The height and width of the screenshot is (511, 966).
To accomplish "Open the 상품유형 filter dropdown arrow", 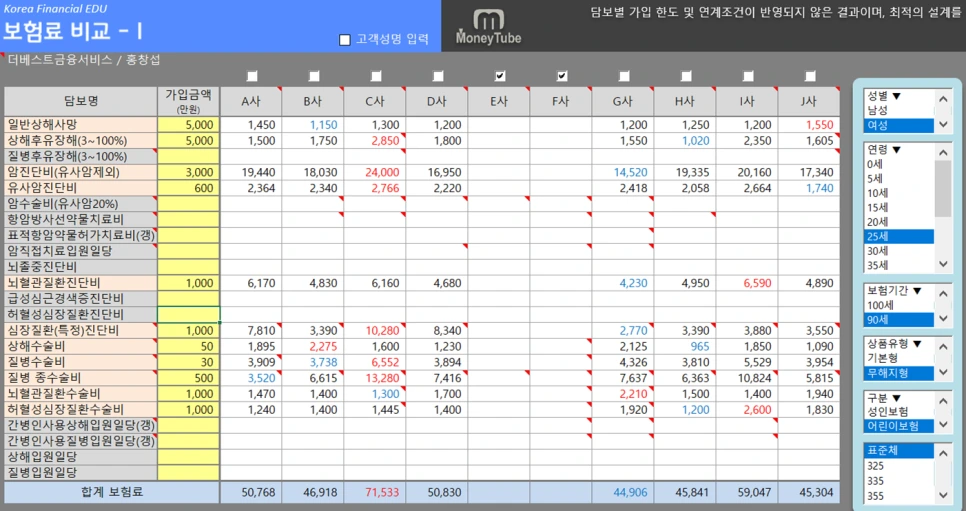I will [917, 344].
